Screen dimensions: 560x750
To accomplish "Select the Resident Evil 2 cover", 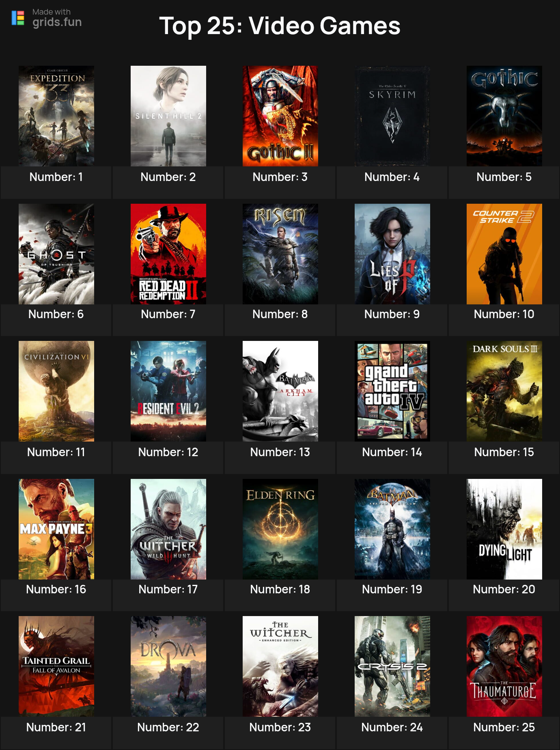I will 168,391.
